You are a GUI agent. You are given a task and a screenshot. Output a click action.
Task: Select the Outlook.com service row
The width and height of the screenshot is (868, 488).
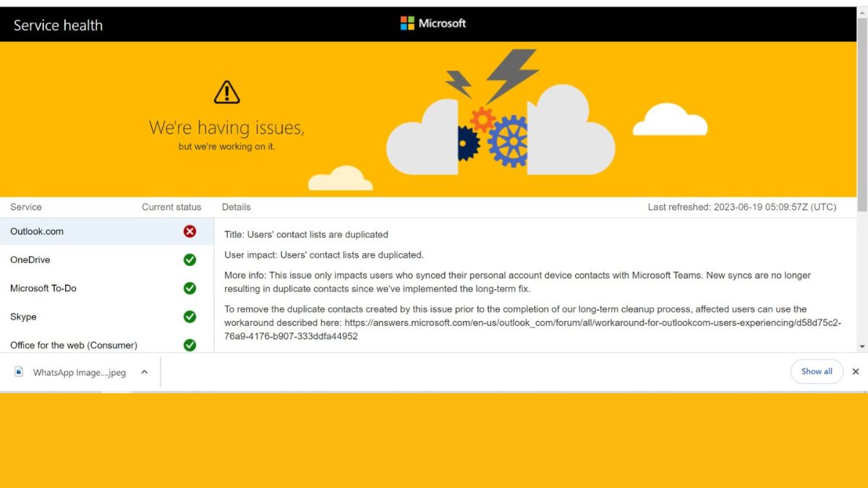[x=107, y=231]
